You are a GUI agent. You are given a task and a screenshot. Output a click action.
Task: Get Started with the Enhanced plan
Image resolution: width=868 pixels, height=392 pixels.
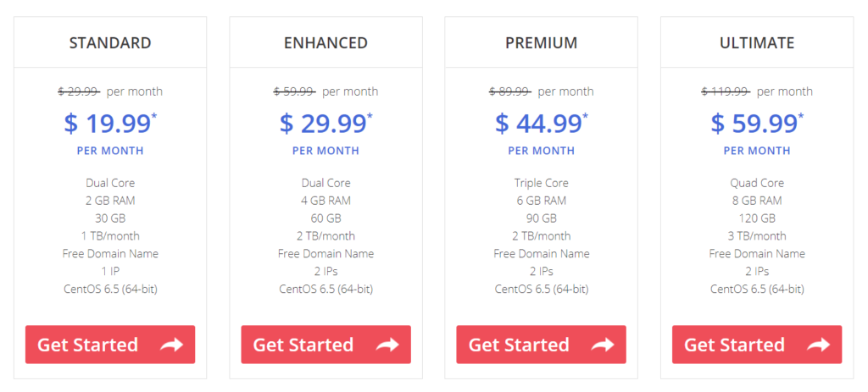click(x=326, y=345)
